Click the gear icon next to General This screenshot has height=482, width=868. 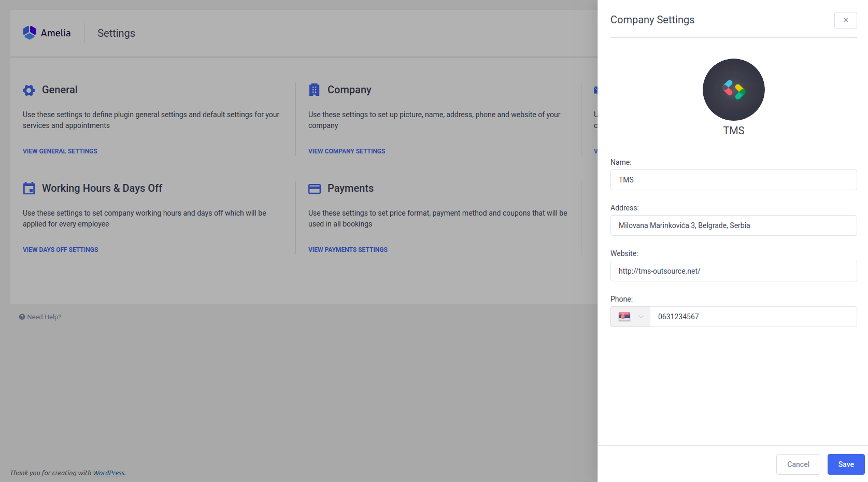point(29,90)
